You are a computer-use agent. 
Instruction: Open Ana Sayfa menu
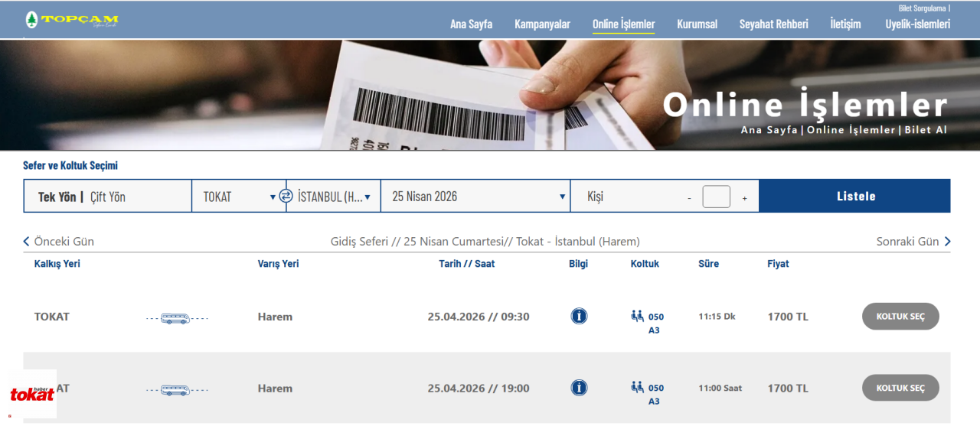tap(471, 24)
